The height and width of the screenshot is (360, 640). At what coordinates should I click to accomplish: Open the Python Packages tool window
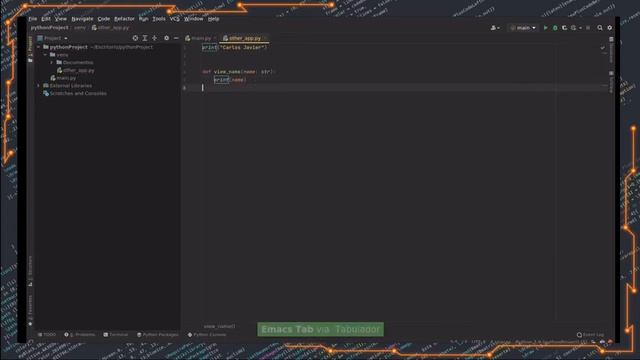click(x=158, y=335)
